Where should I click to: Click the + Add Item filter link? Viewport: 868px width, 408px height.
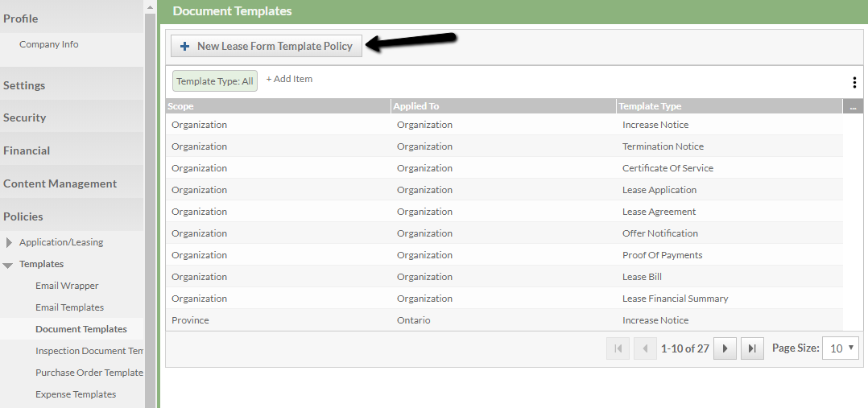pos(289,79)
